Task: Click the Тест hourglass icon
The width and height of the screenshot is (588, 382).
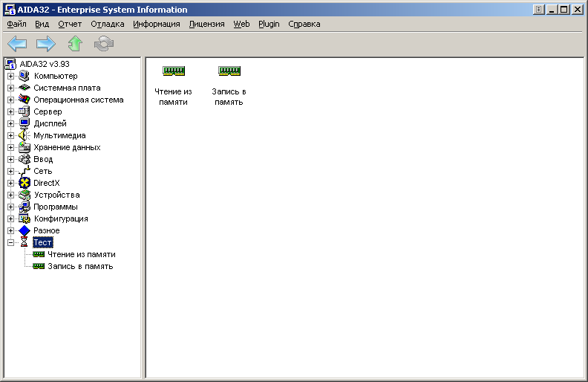Action: click(x=24, y=242)
